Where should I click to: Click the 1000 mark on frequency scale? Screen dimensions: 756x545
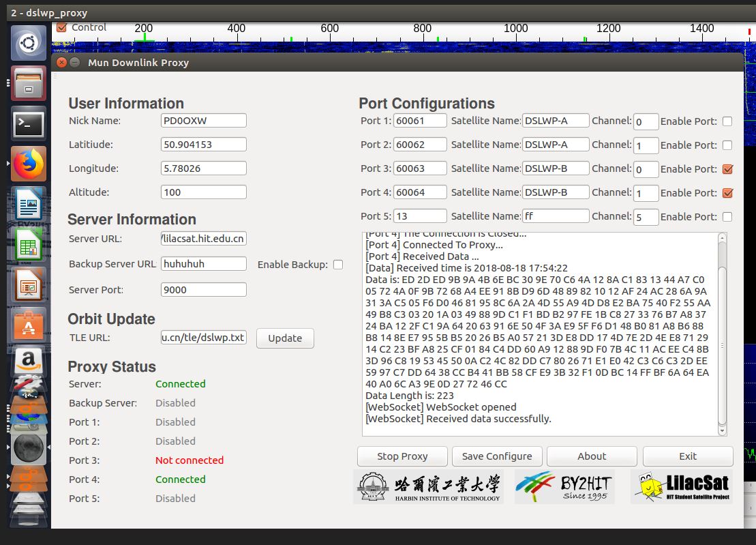pos(515,29)
